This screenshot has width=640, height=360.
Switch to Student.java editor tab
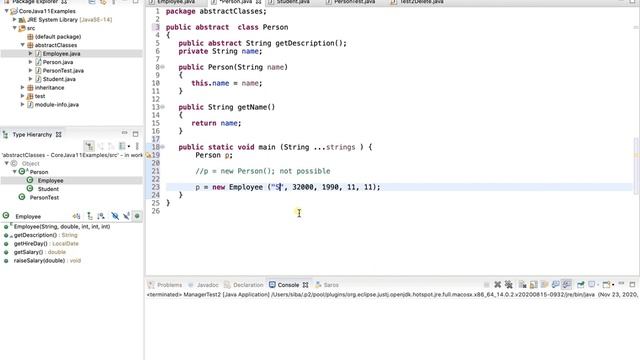293,2
